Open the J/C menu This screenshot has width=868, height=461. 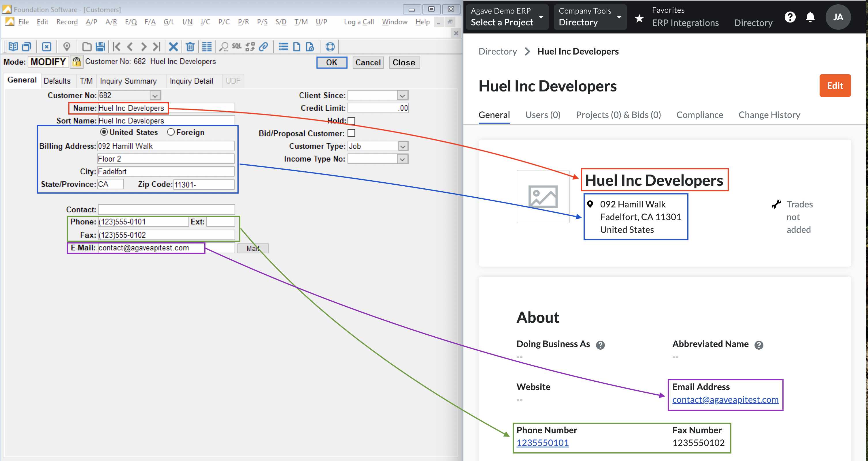click(205, 22)
